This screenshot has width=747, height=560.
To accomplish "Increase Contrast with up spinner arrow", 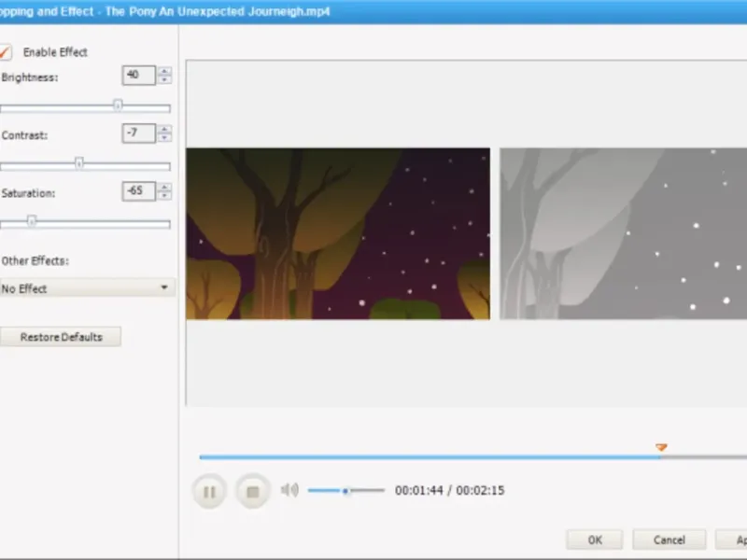I will click(x=165, y=129).
